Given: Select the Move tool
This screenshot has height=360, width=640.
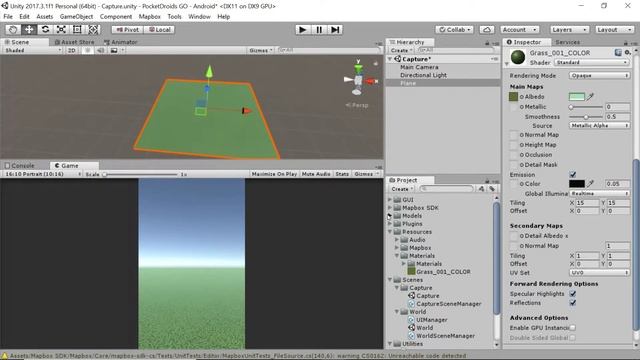Looking at the screenshot, I should [29, 30].
